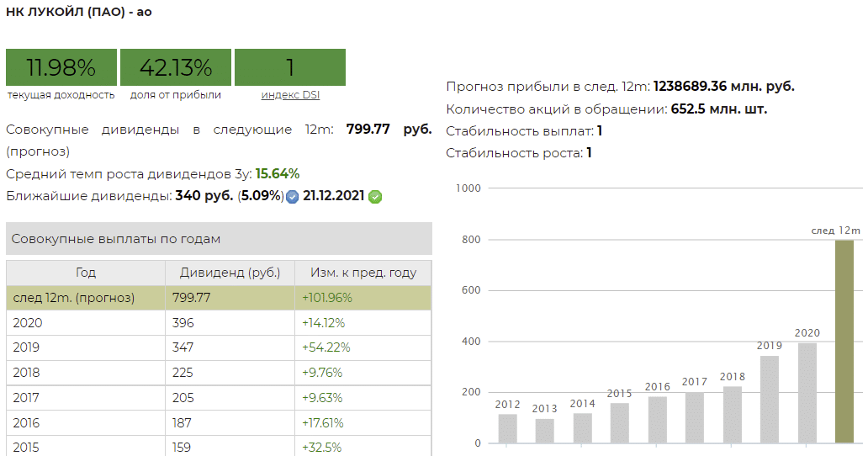This screenshot has height=456, width=868.
Task: Select the 'след 12m. (прогноз)' table row
Action: tap(219, 298)
